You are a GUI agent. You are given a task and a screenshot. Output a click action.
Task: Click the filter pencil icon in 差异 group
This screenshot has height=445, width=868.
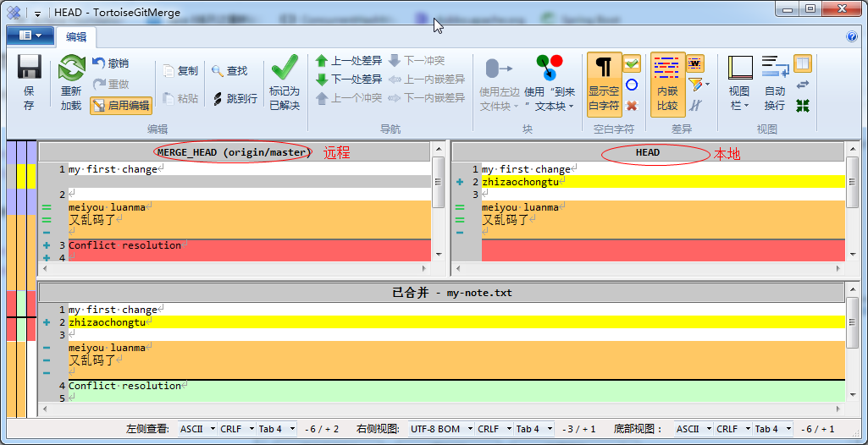[x=694, y=85]
